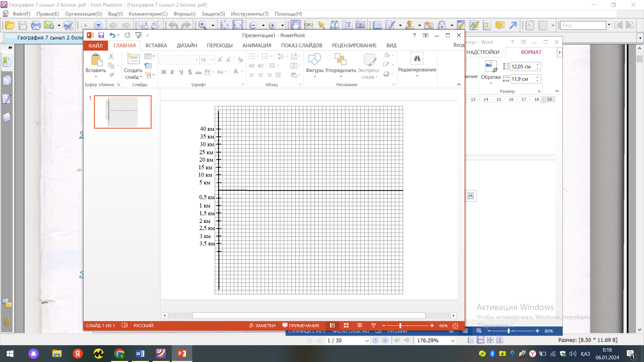The image size is (644, 362).
Task: Start slideshow from beginning in quick access toolbar
Action: (138, 35)
